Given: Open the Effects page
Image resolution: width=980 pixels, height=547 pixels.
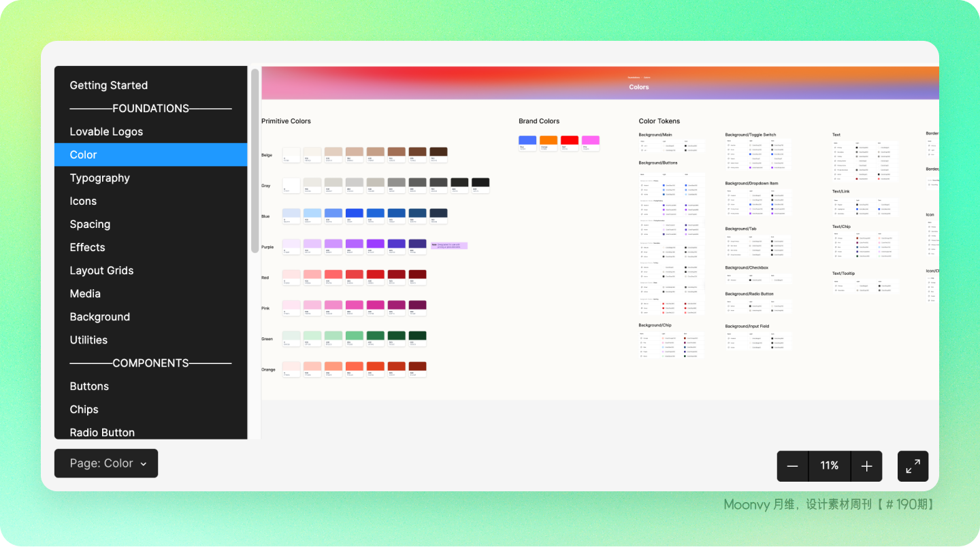Looking at the screenshot, I should tap(87, 247).
